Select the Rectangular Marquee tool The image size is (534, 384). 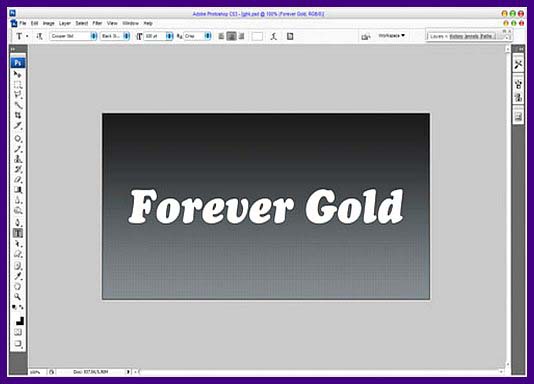coord(17,84)
